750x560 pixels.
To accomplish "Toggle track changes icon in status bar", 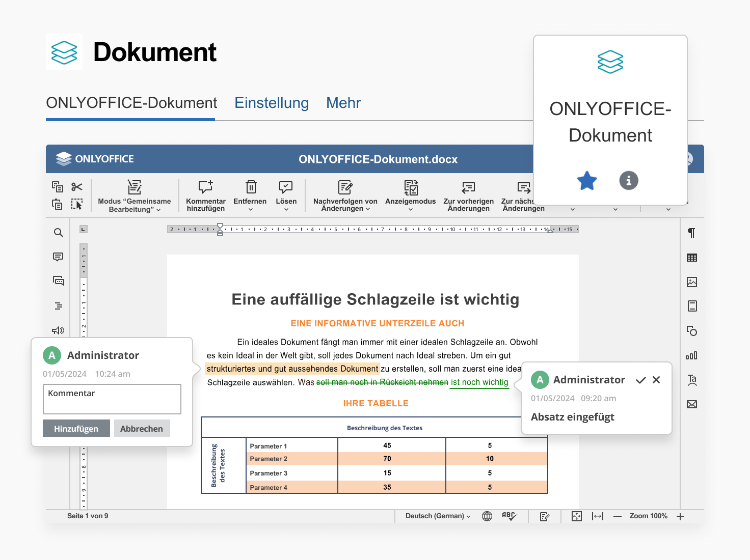I will point(545,517).
